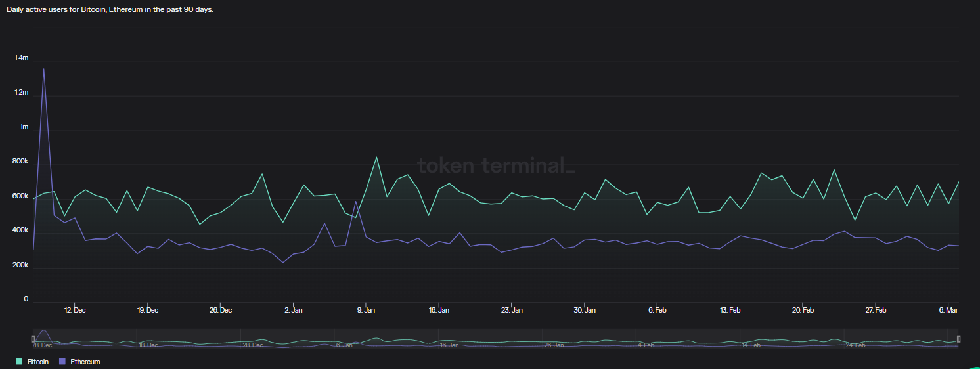980x369 pixels.
Task: Click the 4. Feb marker in navigator
Action: click(x=645, y=345)
